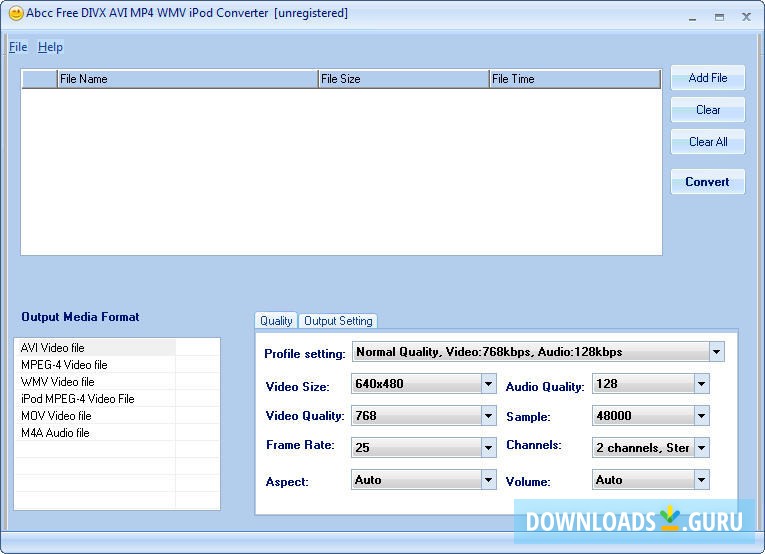765x554 pixels.
Task: Select M4A Audio file format
Action: pos(95,433)
